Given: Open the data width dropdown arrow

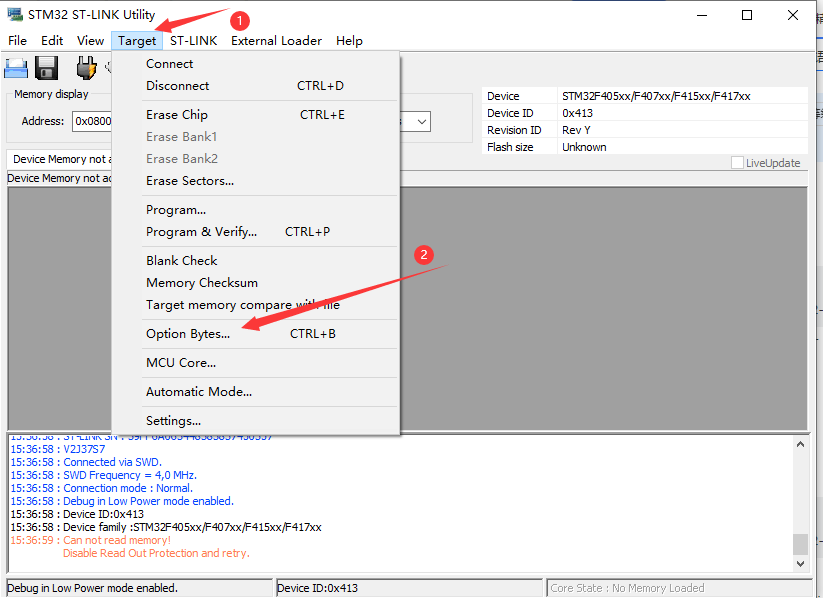Looking at the screenshot, I should click(421, 122).
